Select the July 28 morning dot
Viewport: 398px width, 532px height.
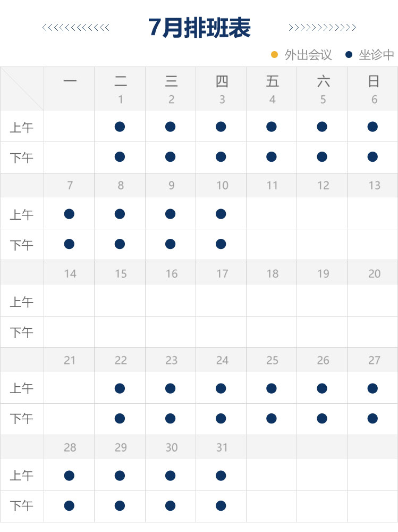69,476
